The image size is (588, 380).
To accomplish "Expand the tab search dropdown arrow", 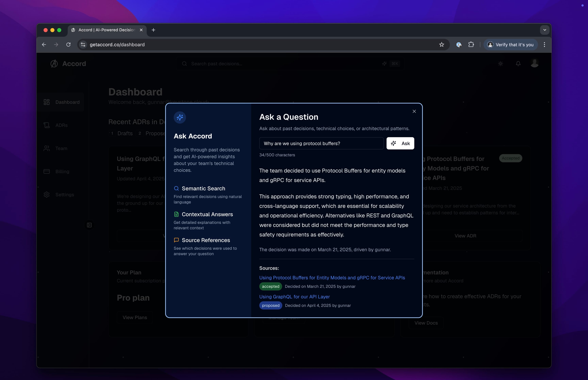I will 545,30.
